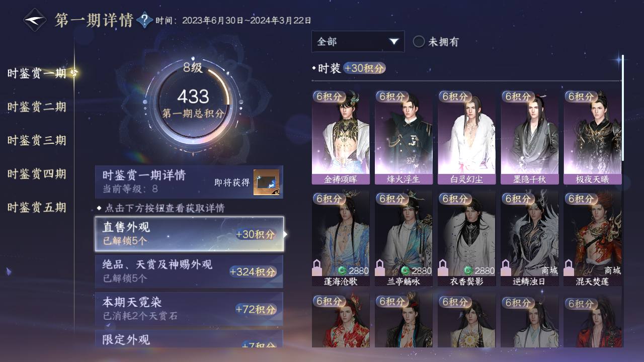The height and width of the screenshot is (362, 644).
Task: Select the 极夜天曦 outfit thumbnail
Action: pos(593,137)
